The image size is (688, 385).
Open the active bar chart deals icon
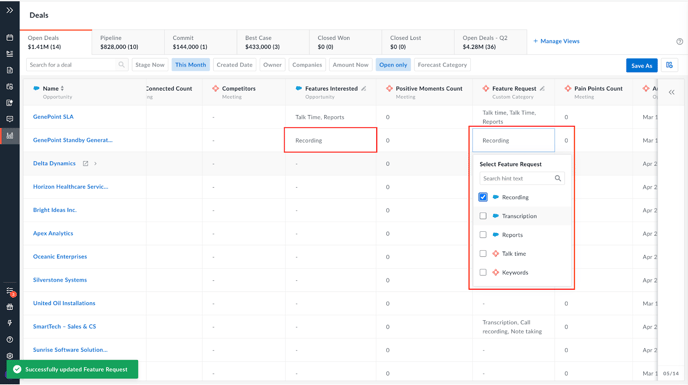tap(10, 135)
